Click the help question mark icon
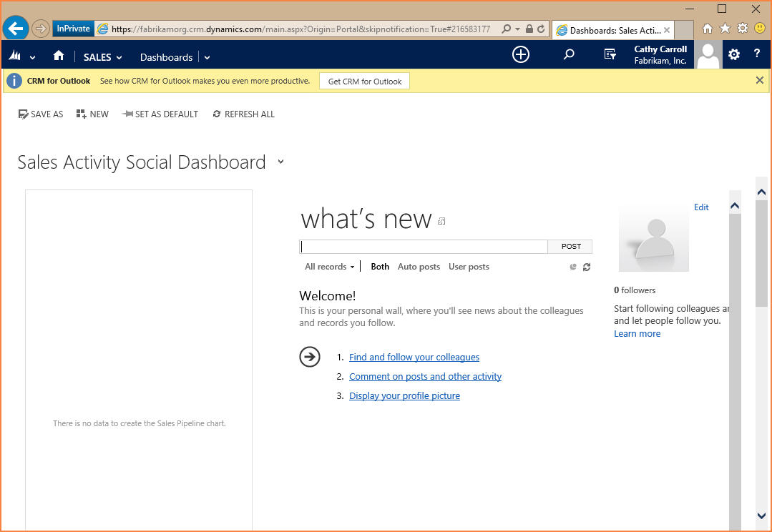Viewport: 772px width, 532px height. 756,54
